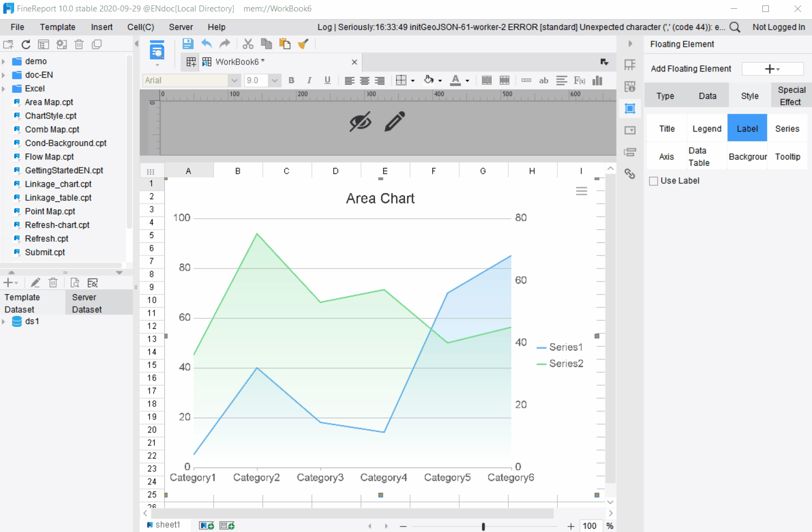Select column A header
The image size is (812, 532).
pos(188,171)
